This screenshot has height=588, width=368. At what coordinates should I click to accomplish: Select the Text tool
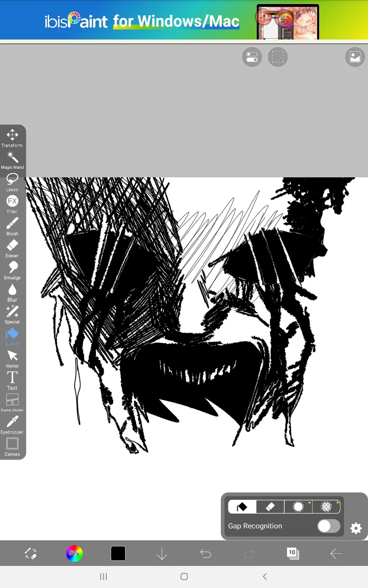(x=12, y=381)
